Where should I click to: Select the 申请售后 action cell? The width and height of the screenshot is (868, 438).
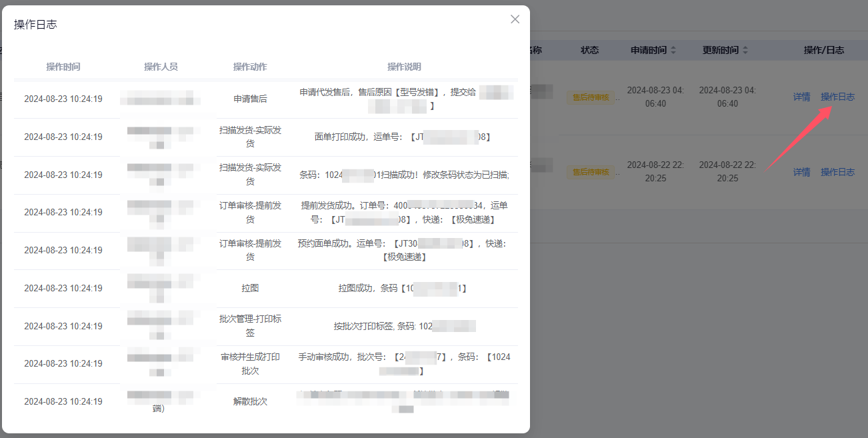tap(250, 99)
